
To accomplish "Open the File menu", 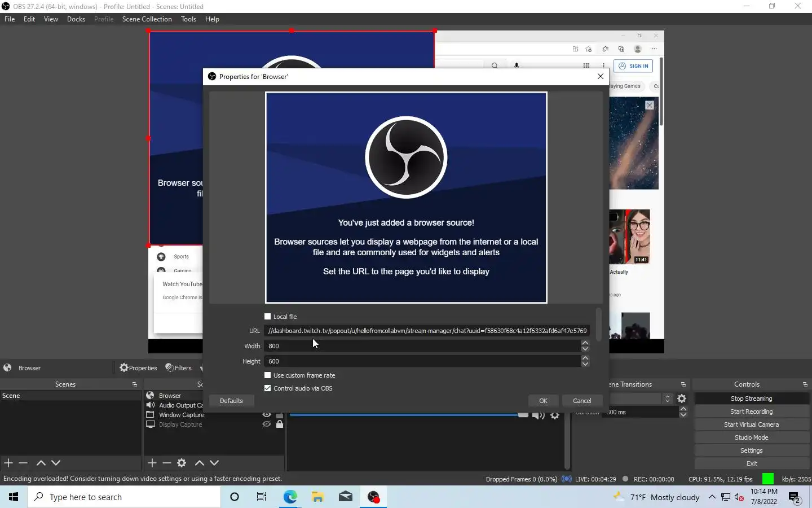I will (x=10, y=19).
